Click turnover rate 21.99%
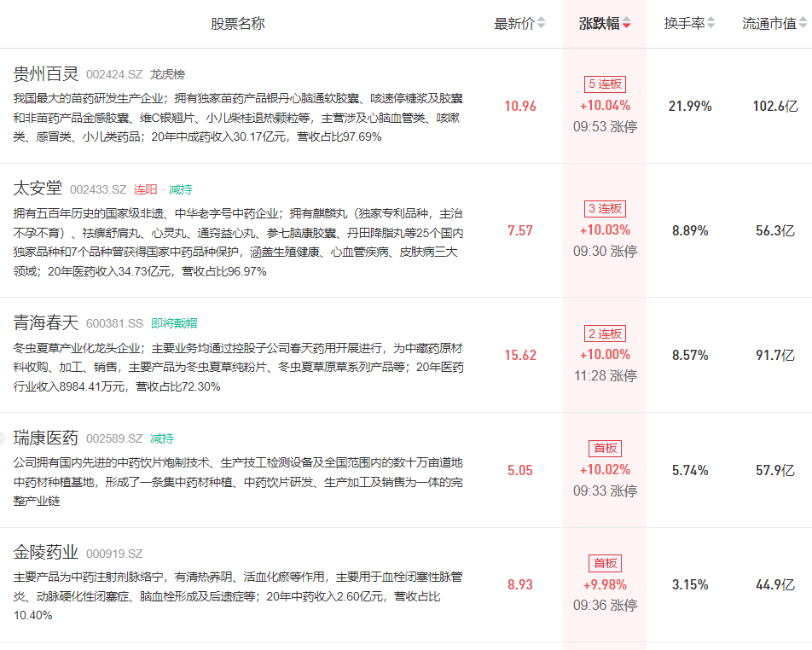This screenshot has width=812, height=650. [x=690, y=106]
